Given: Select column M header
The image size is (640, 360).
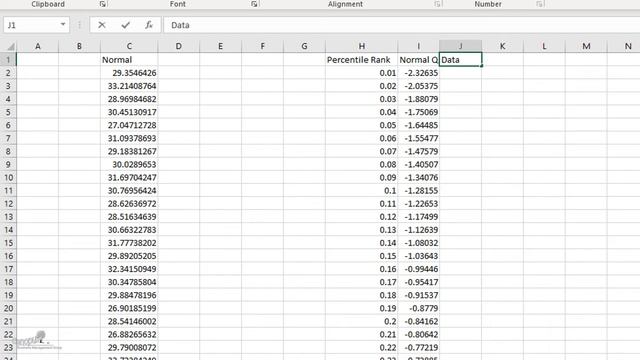Looking at the screenshot, I should point(586,47).
